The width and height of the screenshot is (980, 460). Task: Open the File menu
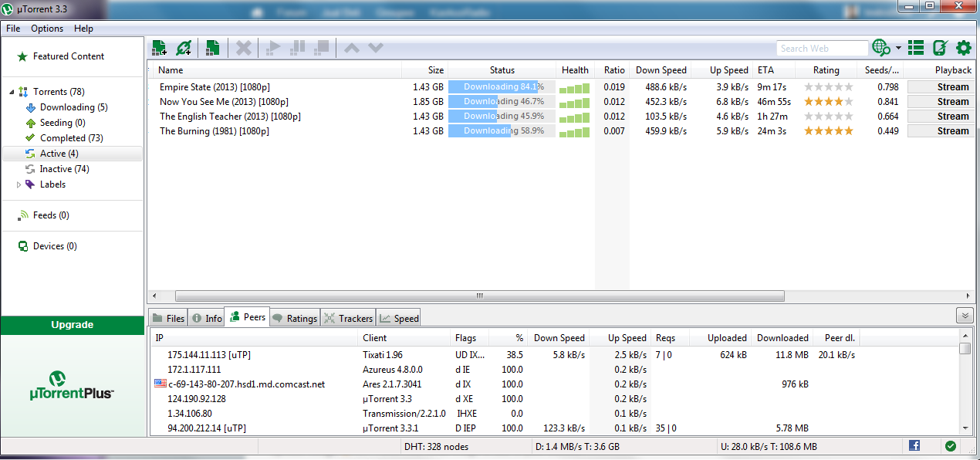click(x=13, y=29)
